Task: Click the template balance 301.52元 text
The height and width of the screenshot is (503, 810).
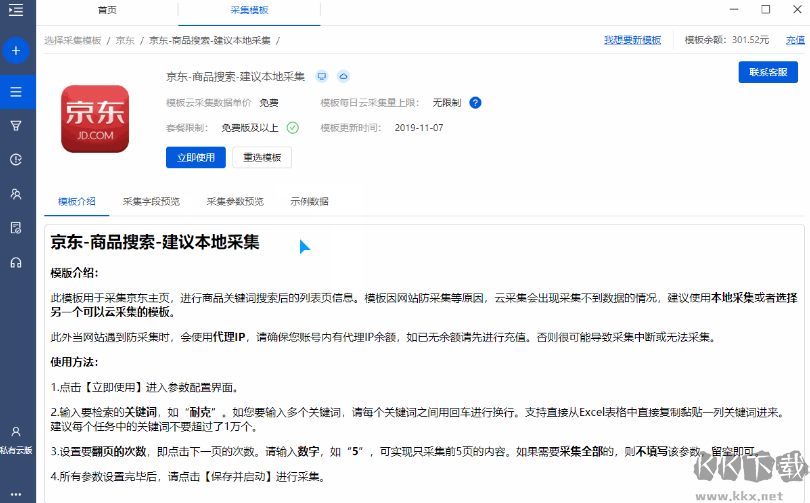Action: tap(750, 40)
